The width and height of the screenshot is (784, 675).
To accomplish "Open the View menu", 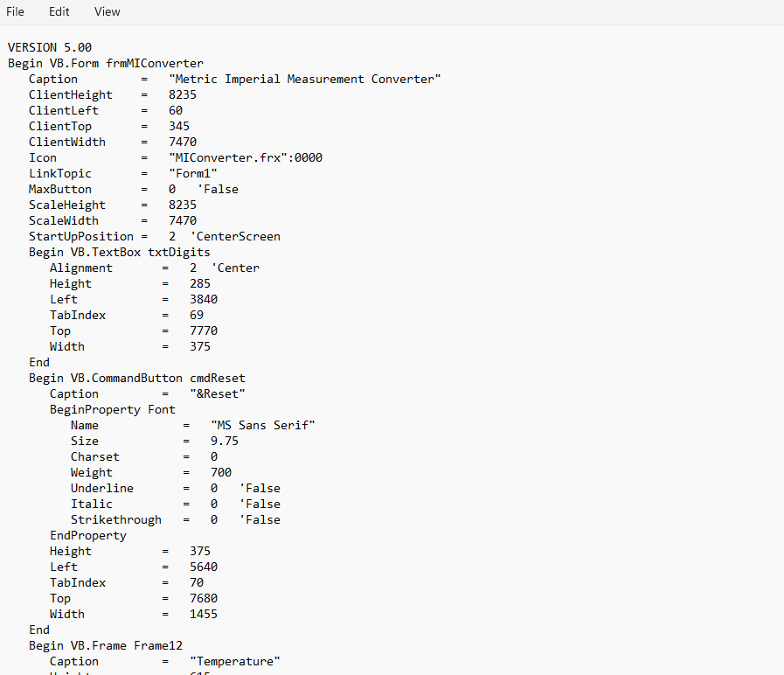I will tap(107, 11).
